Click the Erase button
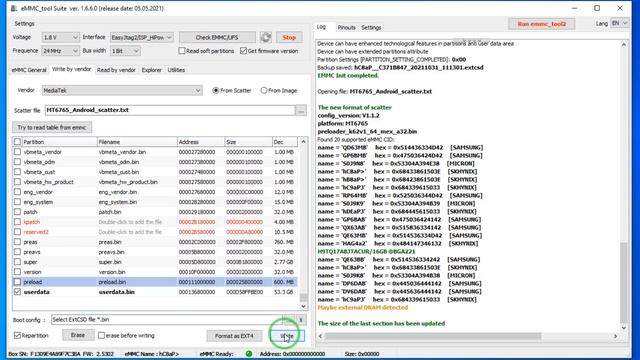Screen dimensions: 640x360 (78, 335)
